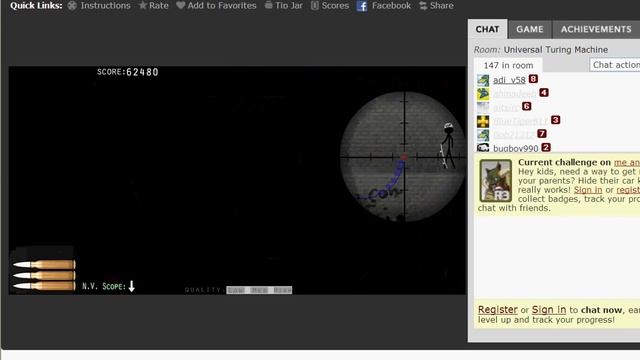Click avatar of the level 4 user
This screenshot has height=360, width=640.
pyautogui.click(x=483, y=94)
